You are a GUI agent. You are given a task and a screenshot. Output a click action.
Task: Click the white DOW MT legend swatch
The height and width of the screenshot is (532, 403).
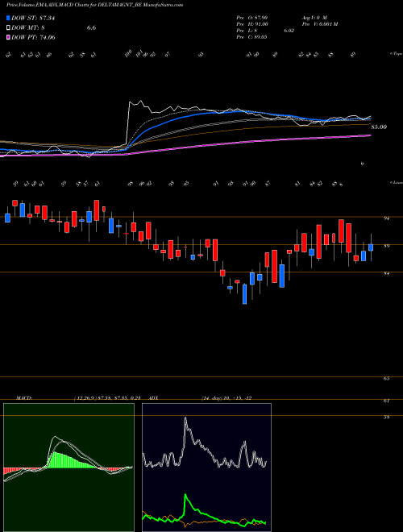coord(8,28)
